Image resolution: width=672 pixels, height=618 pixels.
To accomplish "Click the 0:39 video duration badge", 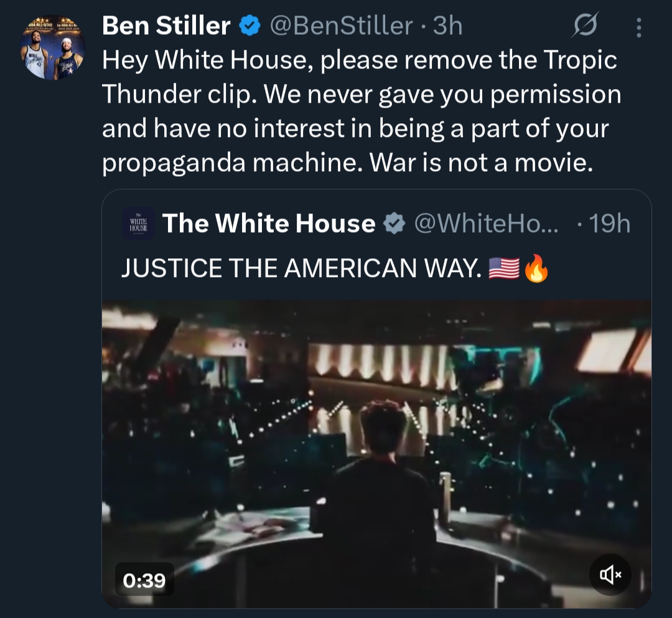I will [144, 581].
